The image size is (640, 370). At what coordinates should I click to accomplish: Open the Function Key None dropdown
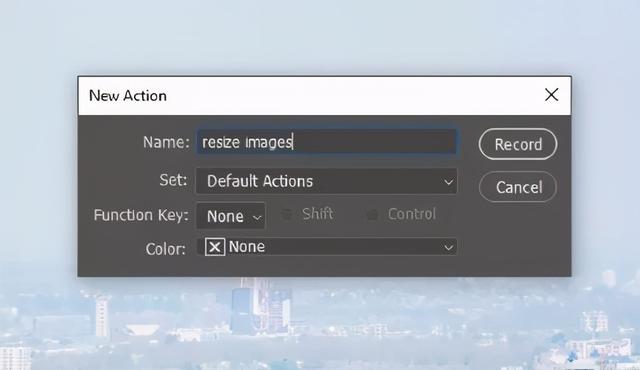tap(231, 216)
